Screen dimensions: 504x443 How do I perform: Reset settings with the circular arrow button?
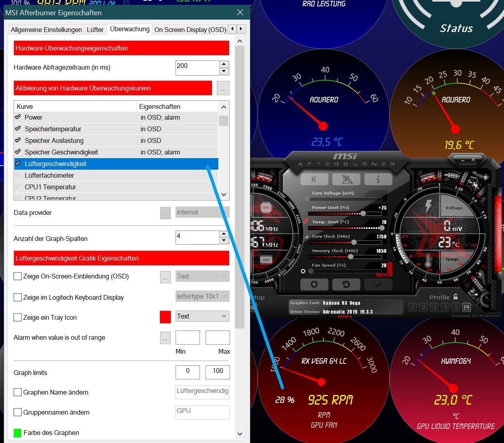click(346, 285)
